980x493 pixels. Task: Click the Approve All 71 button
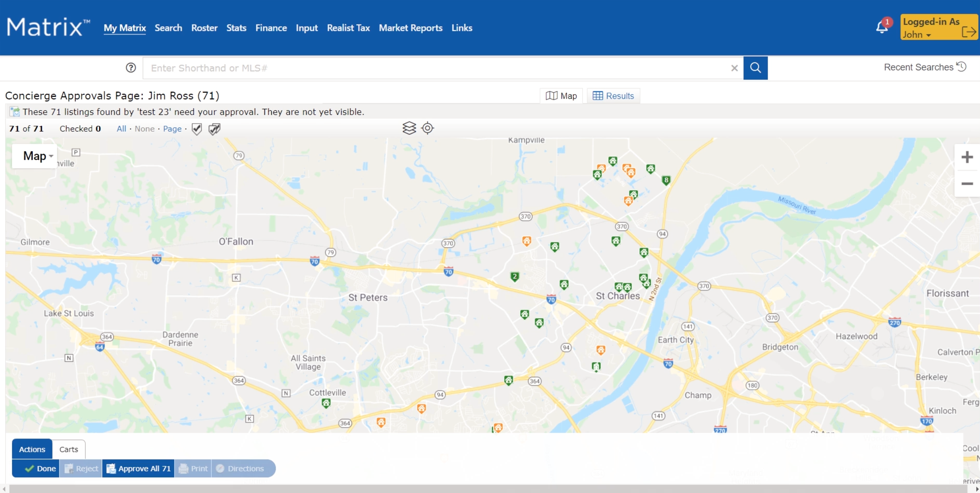click(x=138, y=468)
